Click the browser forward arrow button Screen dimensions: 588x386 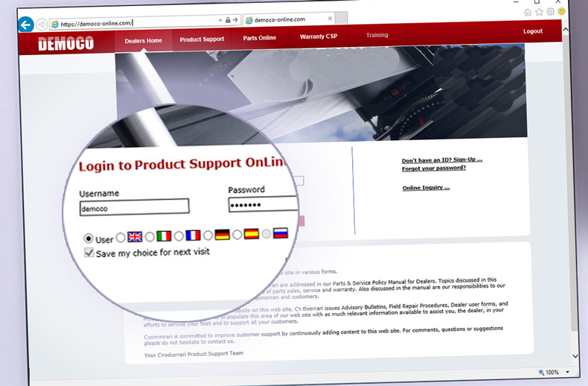(x=42, y=25)
